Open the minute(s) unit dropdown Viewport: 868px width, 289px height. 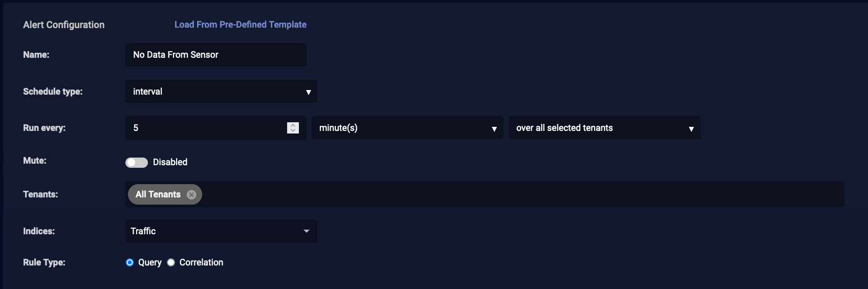pos(407,128)
